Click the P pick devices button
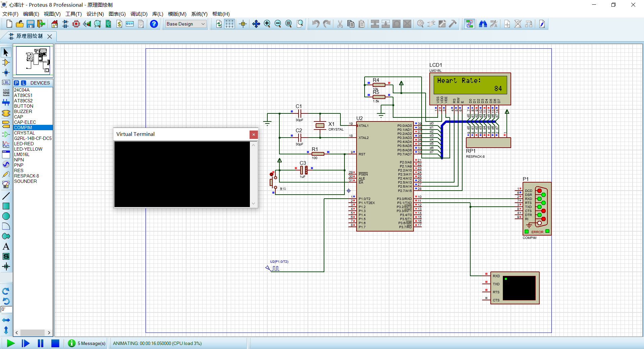The height and width of the screenshot is (349, 644). [17, 83]
